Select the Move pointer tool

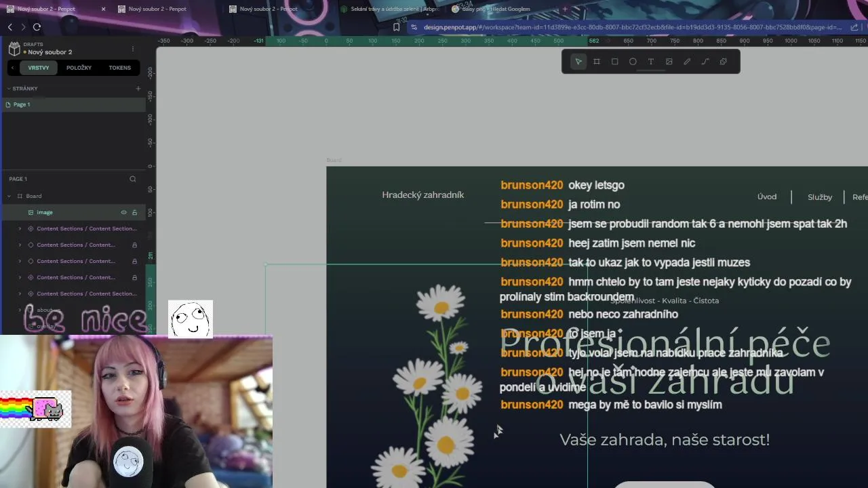pos(578,62)
